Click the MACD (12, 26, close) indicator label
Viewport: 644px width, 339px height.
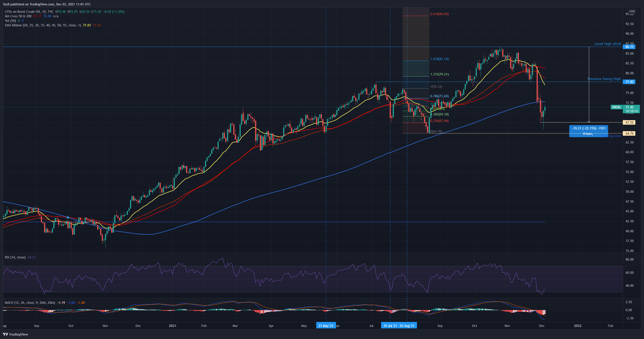30,302
